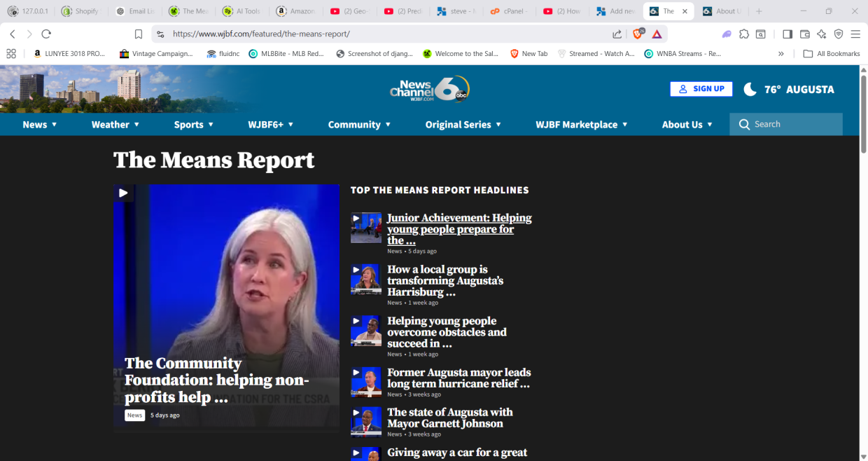Reload the page with the refresh icon

point(46,34)
